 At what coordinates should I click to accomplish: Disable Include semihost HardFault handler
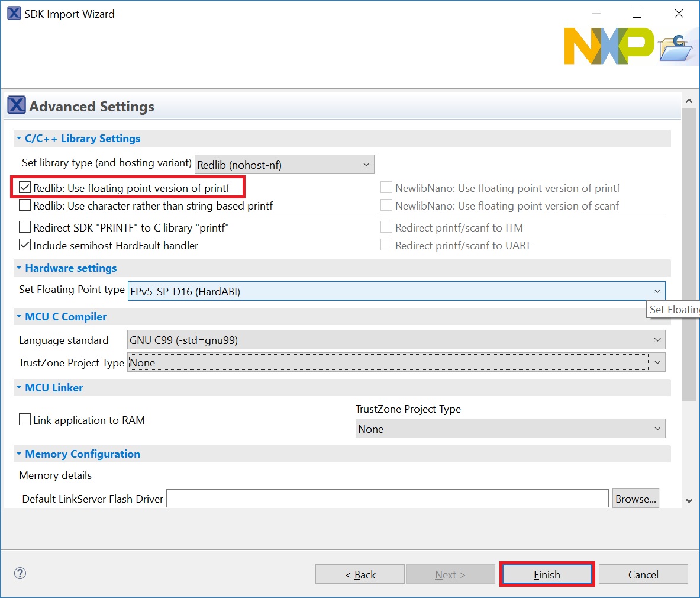(x=25, y=245)
